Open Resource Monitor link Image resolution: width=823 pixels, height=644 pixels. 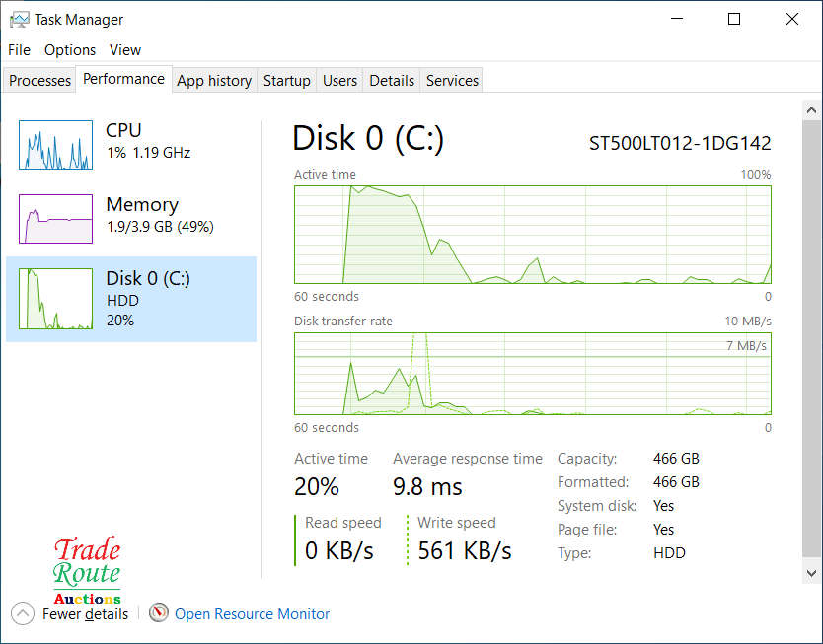(x=252, y=614)
